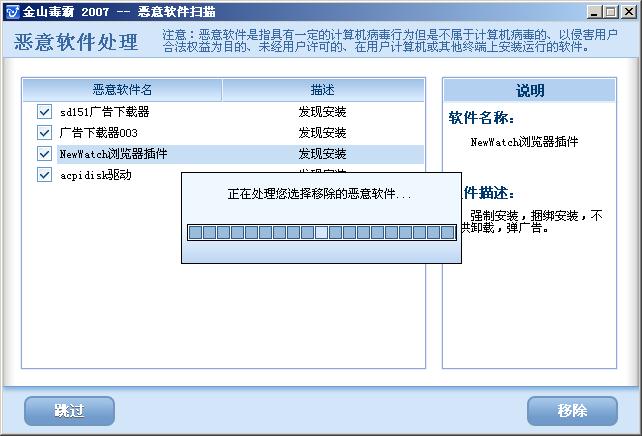Uncheck the sd151广告下载器 checkbox
The height and width of the screenshot is (436, 642).
coord(44,112)
